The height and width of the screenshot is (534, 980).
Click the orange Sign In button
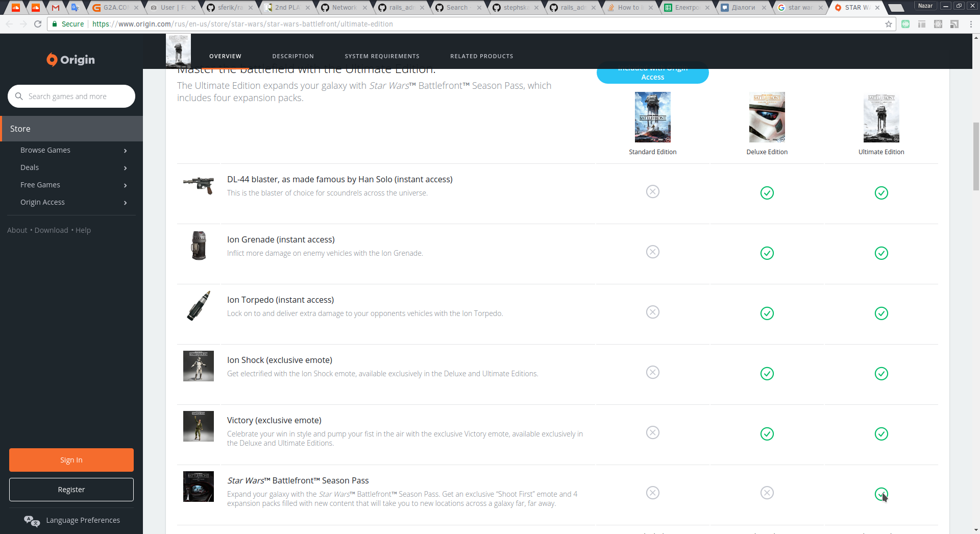(71, 460)
